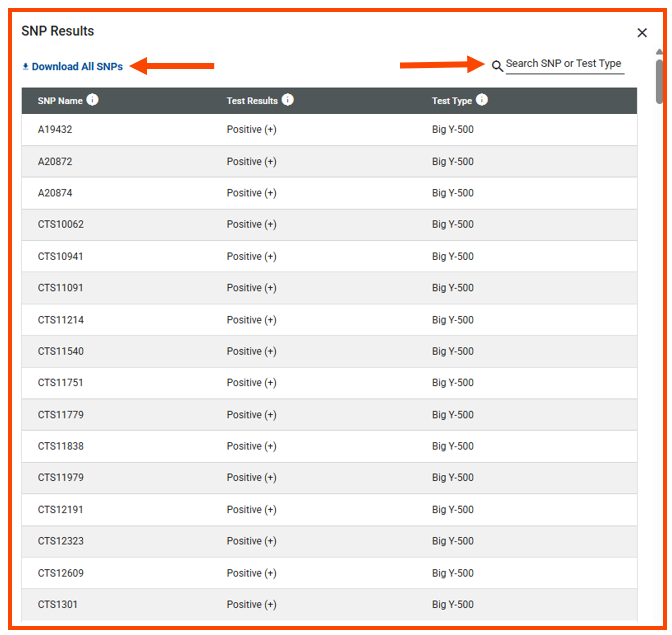672x635 pixels.
Task: Select SNP name CTS12323
Action: 60,541
